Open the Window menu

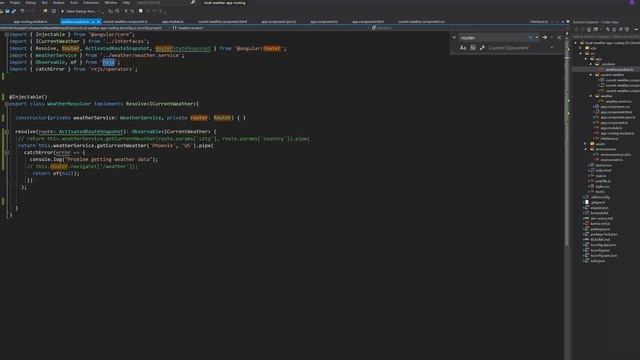pos(111,2)
